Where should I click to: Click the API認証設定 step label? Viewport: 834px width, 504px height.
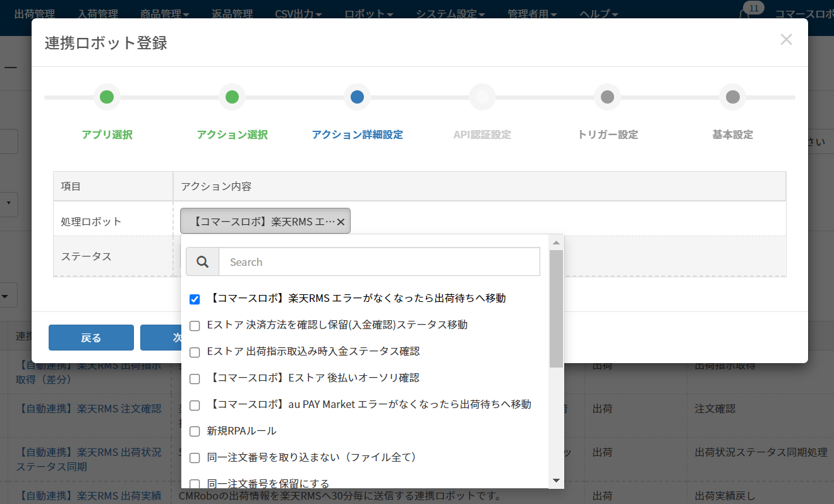coord(482,135)
